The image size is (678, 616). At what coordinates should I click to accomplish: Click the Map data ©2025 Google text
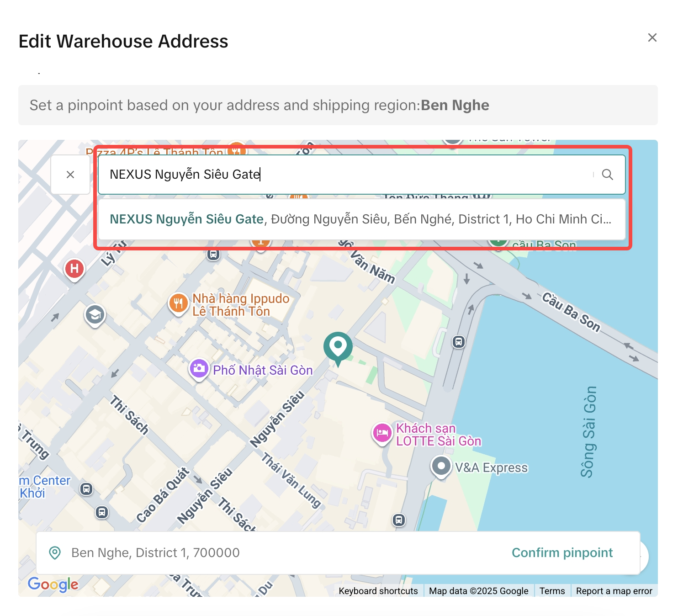pos(478,591)
